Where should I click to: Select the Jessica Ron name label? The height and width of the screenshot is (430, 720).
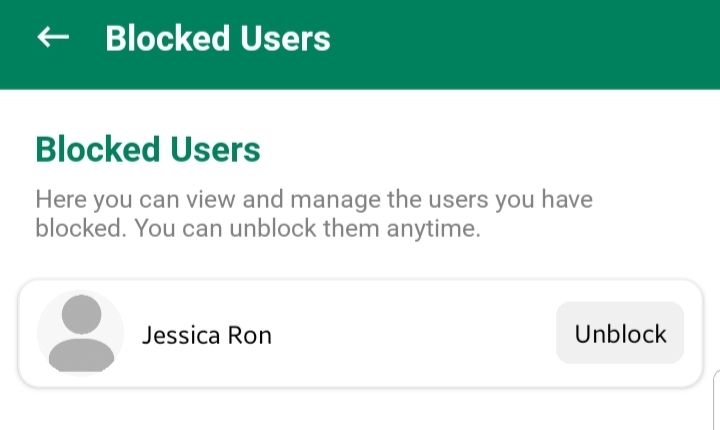(207, 334)
